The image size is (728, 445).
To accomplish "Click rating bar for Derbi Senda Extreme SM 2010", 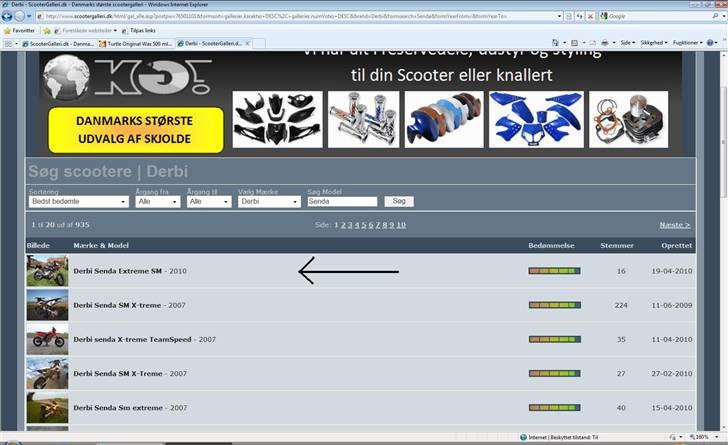I will click(554, 271).
